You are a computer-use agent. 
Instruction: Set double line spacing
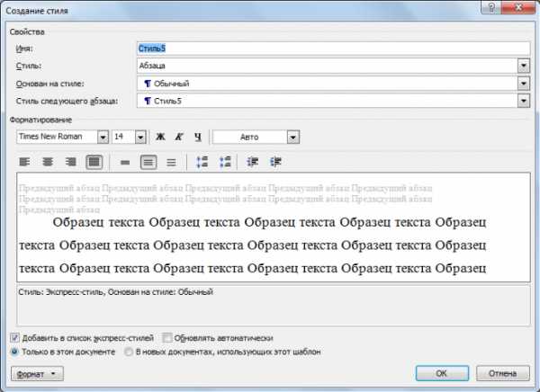click(x=171, y=162)
